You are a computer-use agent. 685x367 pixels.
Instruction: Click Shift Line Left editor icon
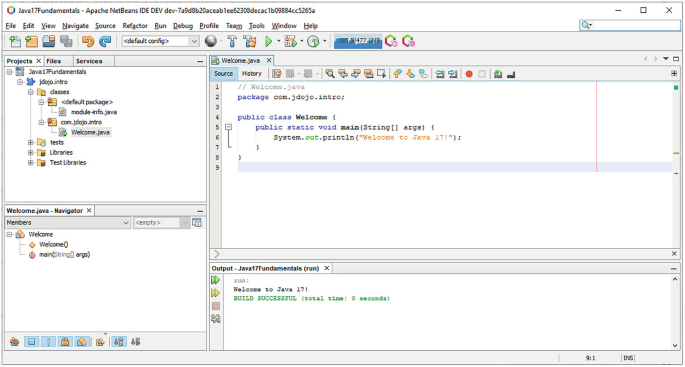pyautogui.click(x=439, y=74)
